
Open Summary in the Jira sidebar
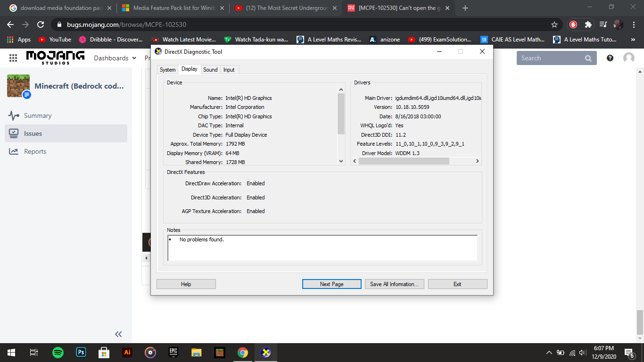pyautogui.click(x=66, y=115)
